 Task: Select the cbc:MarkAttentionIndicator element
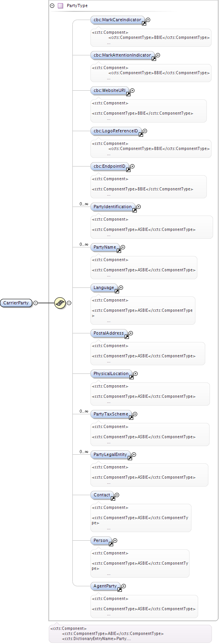(x=122, y=55)
